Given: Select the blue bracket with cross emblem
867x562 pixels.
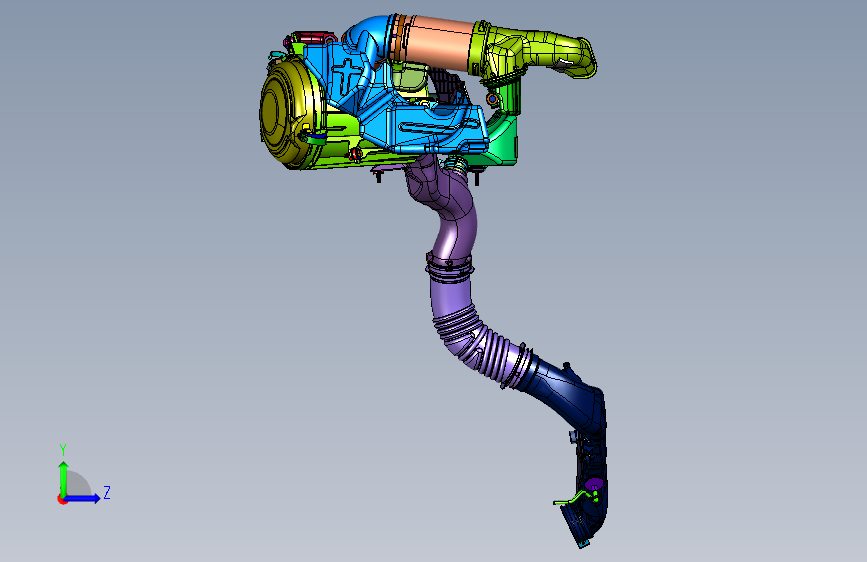Looking at the screenshot, I should coord(346,75).
